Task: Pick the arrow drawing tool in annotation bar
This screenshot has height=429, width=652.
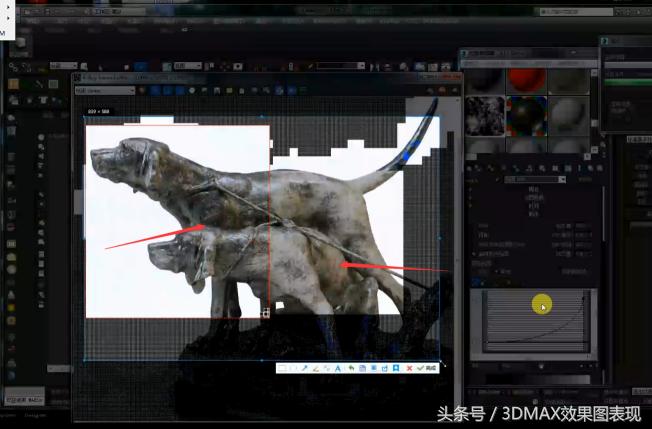Action: [x=304, y=368]
